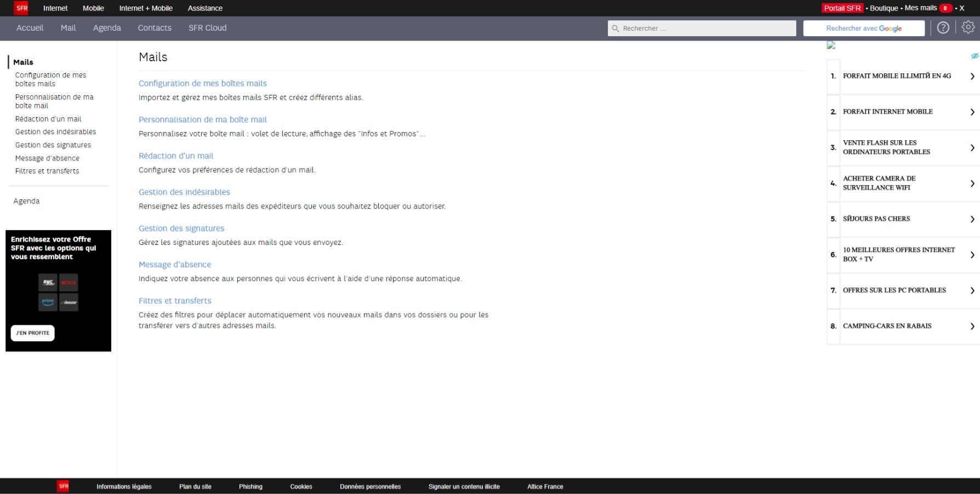Select Message d'absence in sidebar

pyautogui.click(x=47, y=158)
